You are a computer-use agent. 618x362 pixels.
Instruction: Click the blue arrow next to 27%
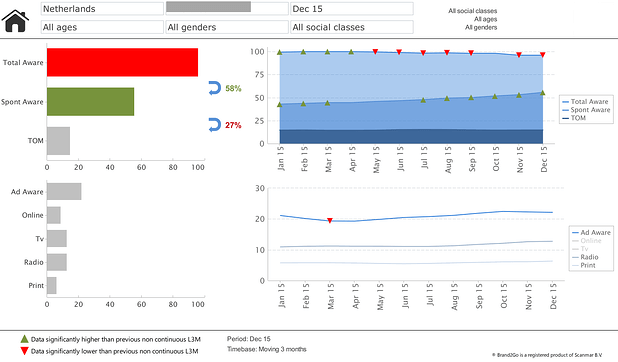tap(215, 125)
